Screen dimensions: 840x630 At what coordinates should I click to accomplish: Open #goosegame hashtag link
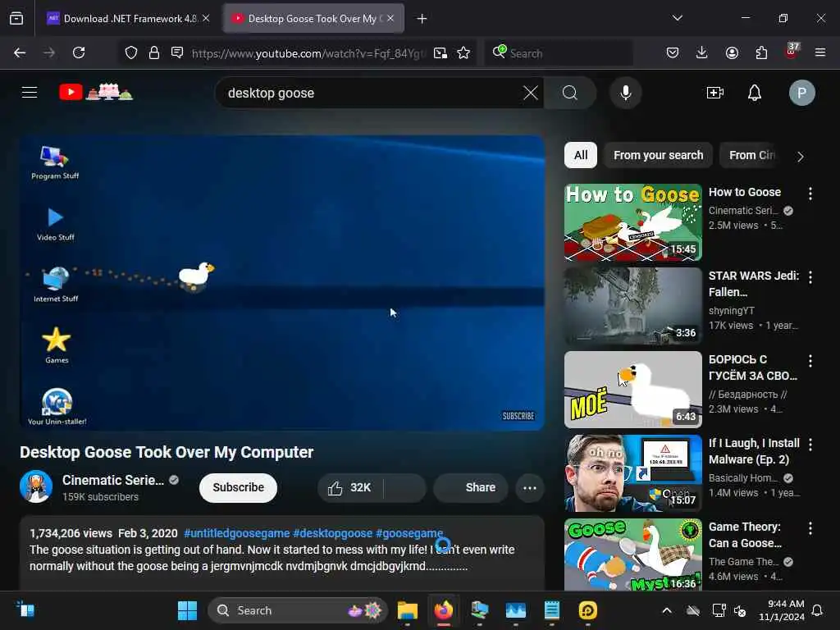pyautogui.click(x=409, y=533)
